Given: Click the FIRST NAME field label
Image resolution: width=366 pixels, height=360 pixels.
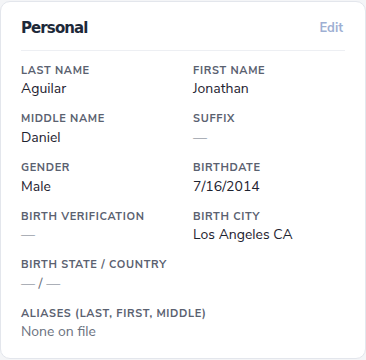Looking at the screenshot, I should point(229,70).
